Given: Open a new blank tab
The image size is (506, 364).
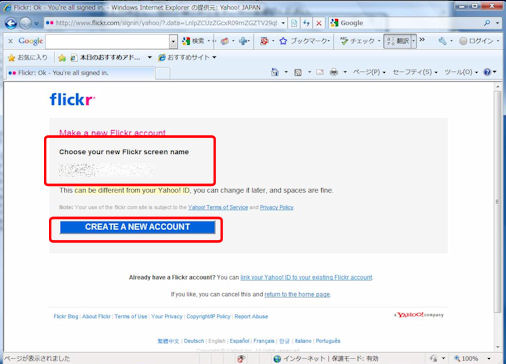Looking at the screenshot, I should 163,73.
